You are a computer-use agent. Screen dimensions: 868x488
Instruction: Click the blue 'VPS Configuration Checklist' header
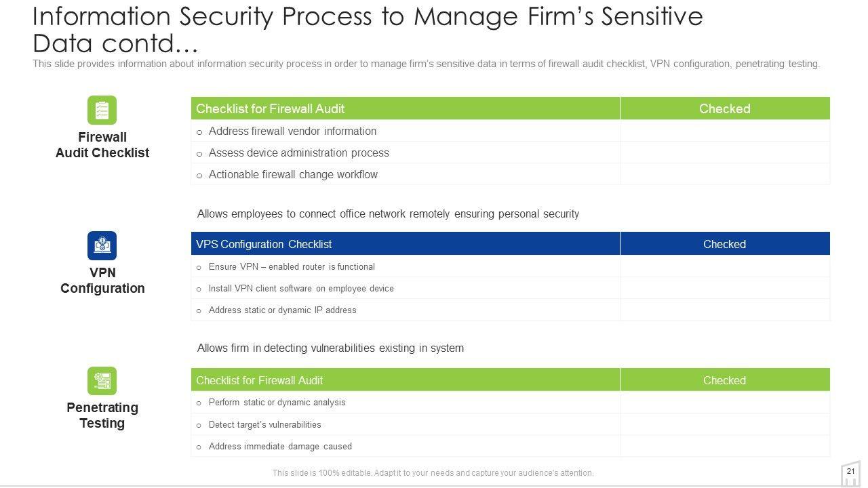pyautogui.click(x=264, y=244)
